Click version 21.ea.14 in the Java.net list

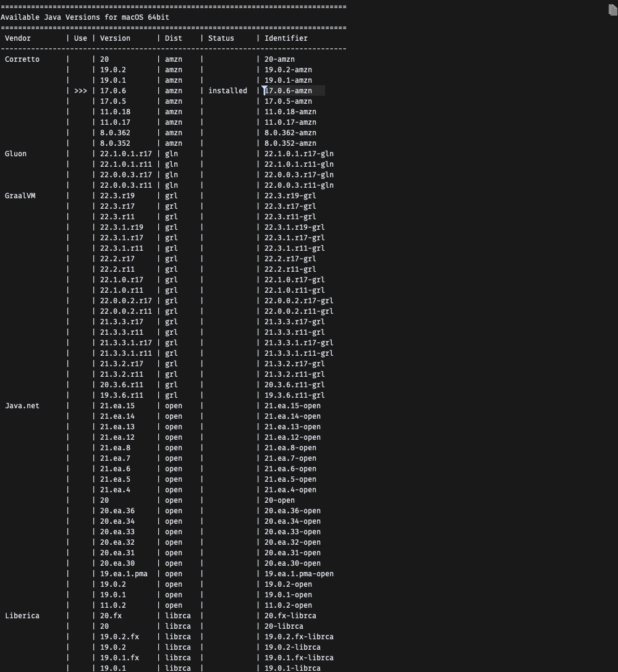click(117, 416)
